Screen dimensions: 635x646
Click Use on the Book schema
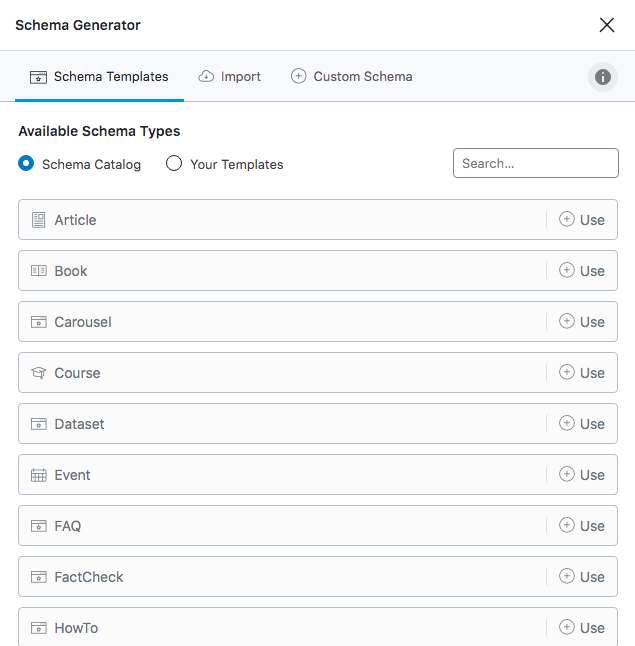[x=582, y=271]
